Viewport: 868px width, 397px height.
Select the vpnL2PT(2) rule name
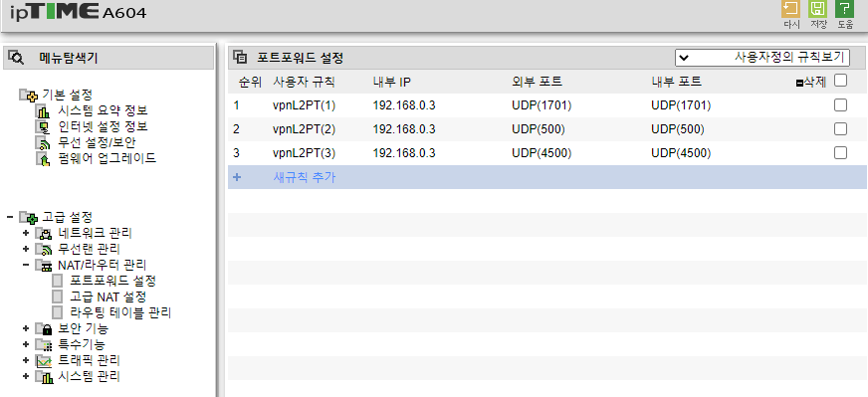(x=304, y=129)
